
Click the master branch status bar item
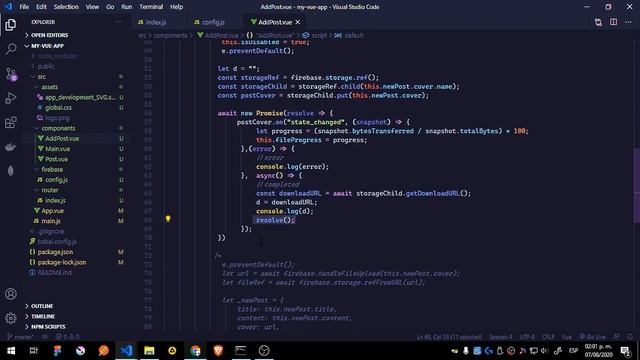[20, 337]
